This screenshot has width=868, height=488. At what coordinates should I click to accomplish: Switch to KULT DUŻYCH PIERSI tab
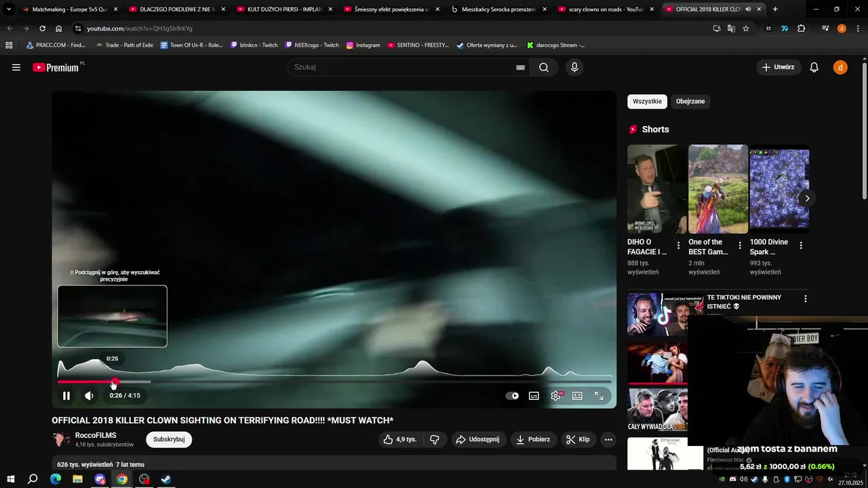pos(284,9)
